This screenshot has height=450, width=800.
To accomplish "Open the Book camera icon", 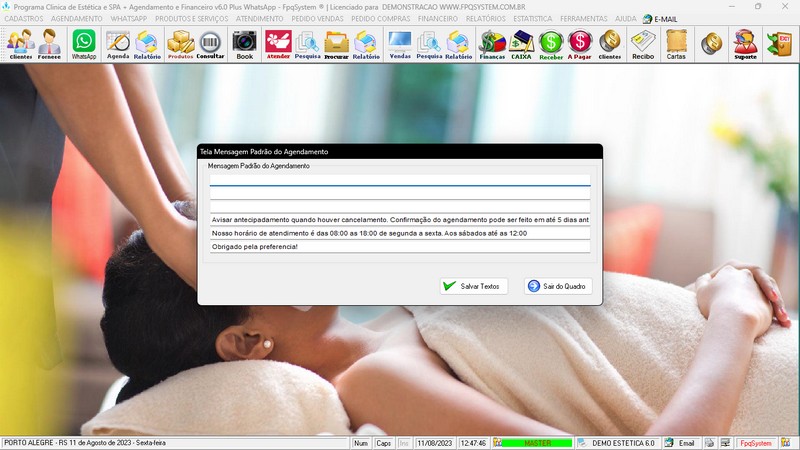I will click(244, 44).
